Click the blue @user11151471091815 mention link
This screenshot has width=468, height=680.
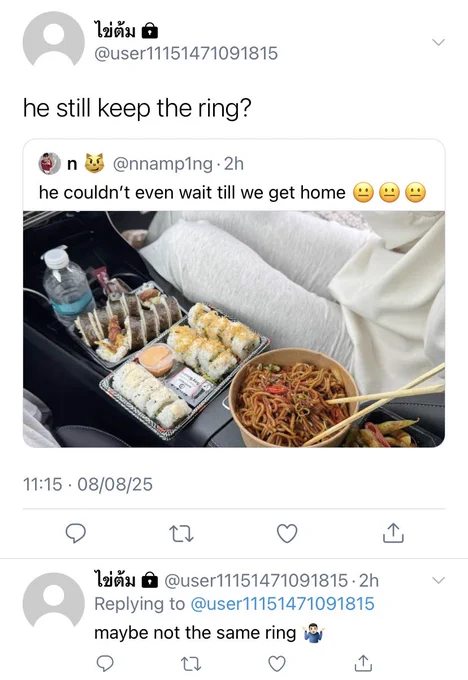[282, 604]
